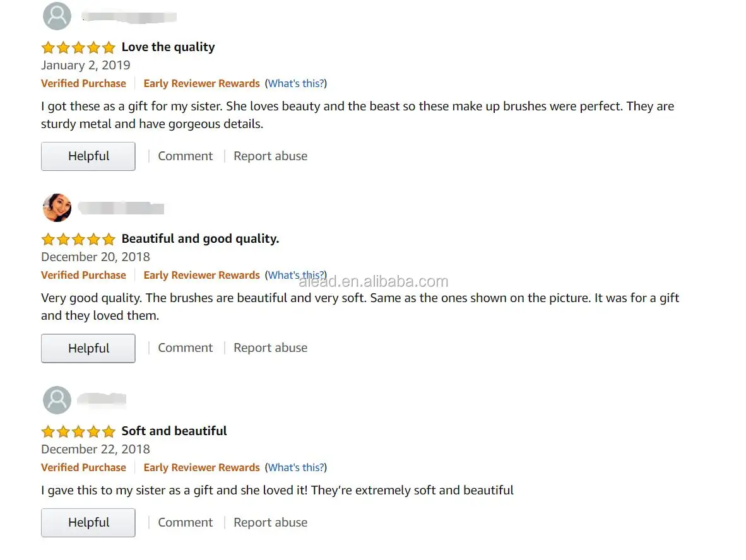Click the star rating of 'Beautiful and good quality' review
Image resolution: width=746 pixels, height=560 pixels.
78,239
